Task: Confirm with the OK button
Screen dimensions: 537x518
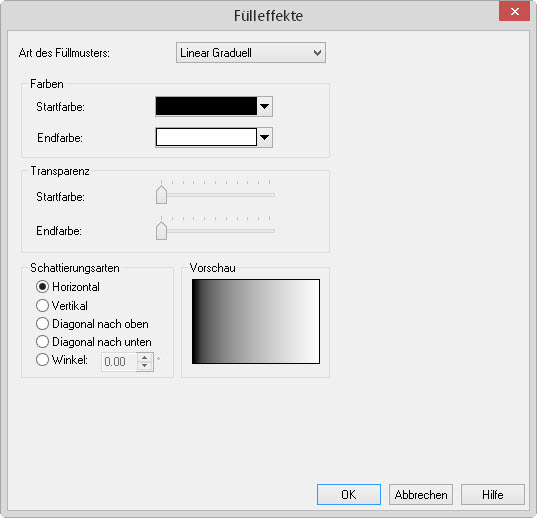Action: click(349, 494)
